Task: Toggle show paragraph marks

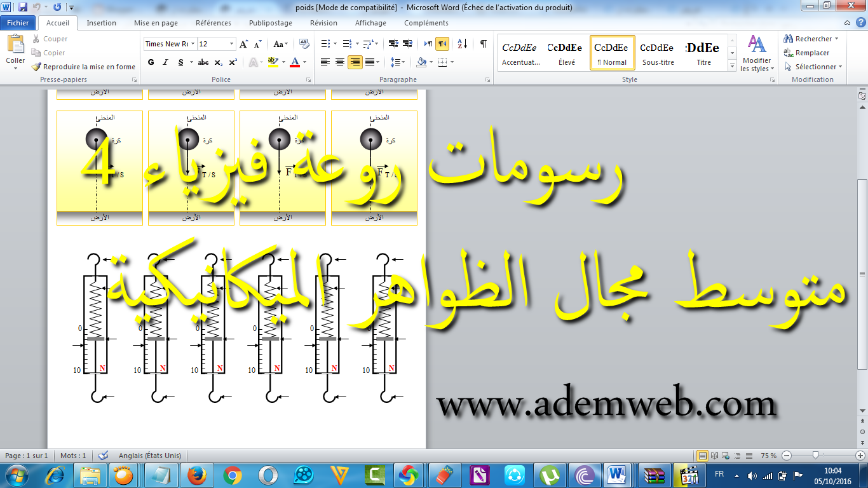Action: click(x=484, y=44)
